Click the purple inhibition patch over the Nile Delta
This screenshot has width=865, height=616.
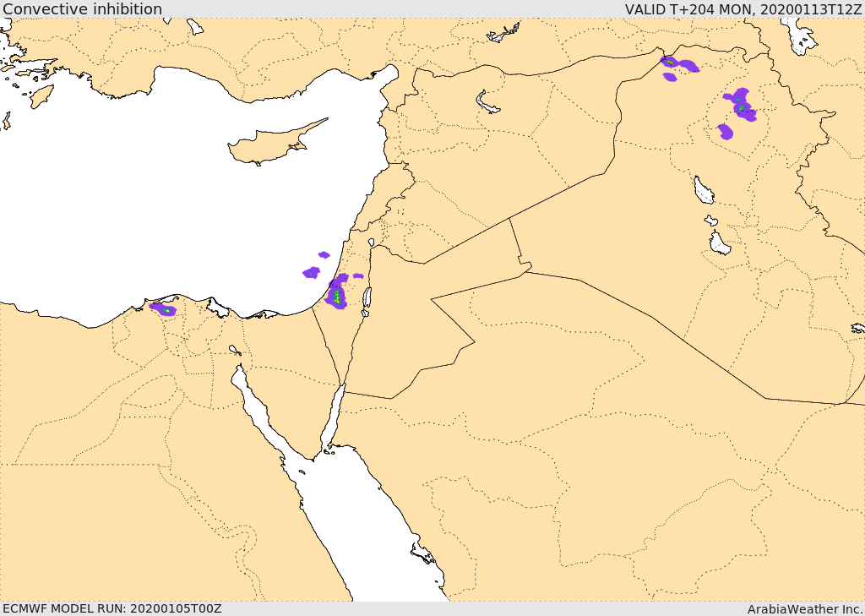[163, 309]
